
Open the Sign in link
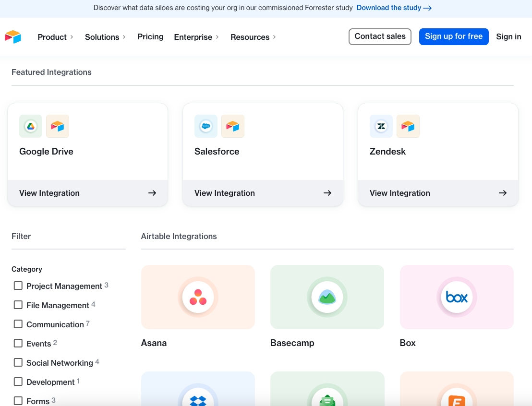508,36
